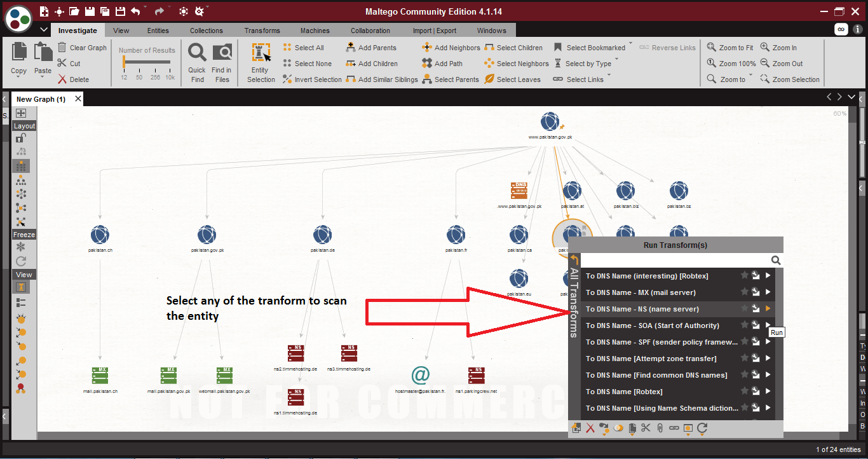Image resolution: width=868 pixels, height=459 pixels.
Task: Star the To DNS Name - SOA transform
Action: 744,325
